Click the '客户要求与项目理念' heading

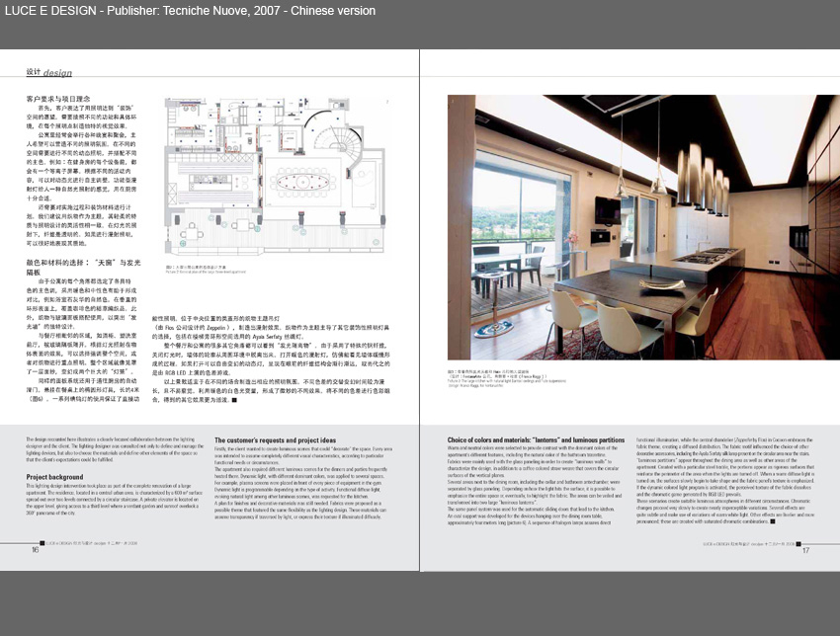(58, 99)
